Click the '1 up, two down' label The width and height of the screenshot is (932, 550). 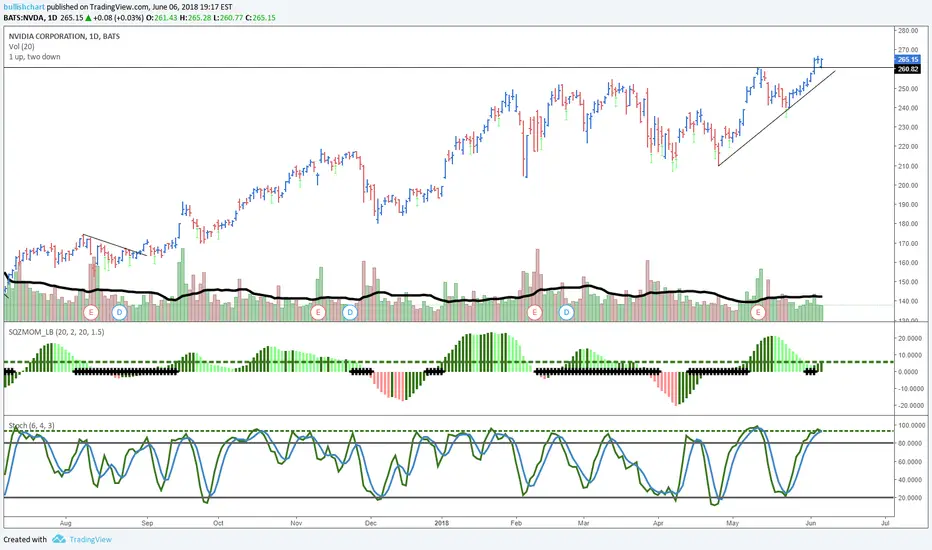click(34, 56)
